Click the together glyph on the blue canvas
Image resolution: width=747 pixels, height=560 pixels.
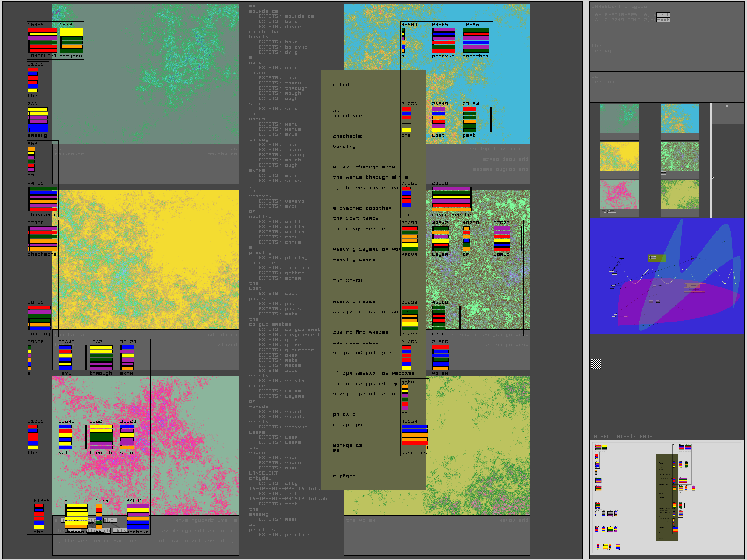pos(476,40)
